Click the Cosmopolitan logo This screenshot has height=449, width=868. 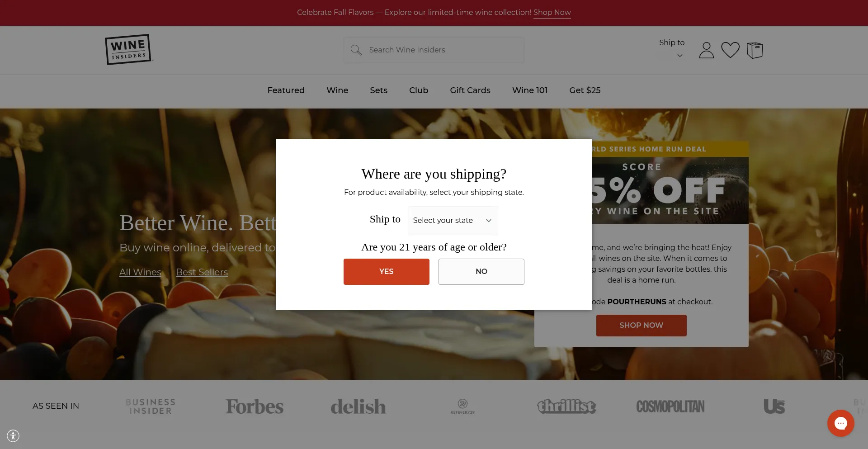click(x=670, y=406)
